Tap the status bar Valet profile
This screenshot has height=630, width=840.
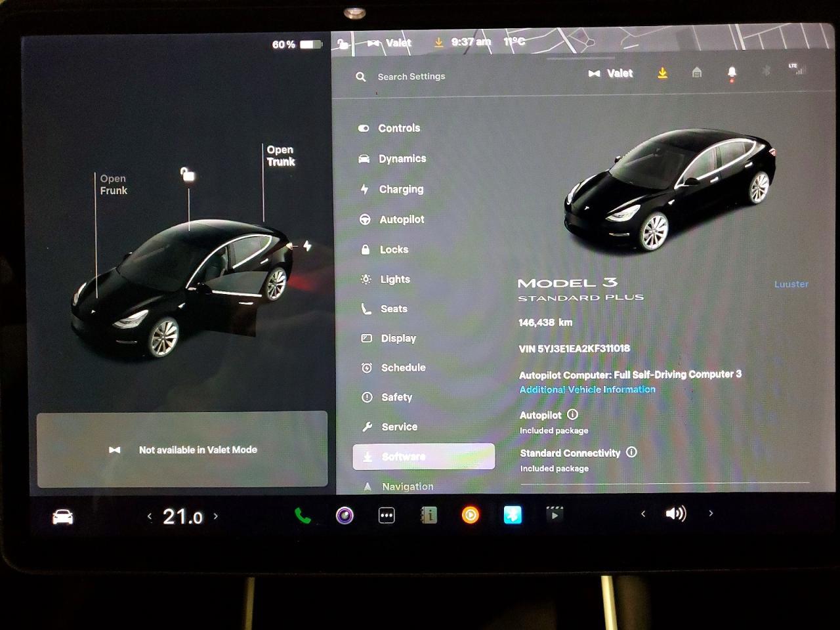(x=390, y=43)
